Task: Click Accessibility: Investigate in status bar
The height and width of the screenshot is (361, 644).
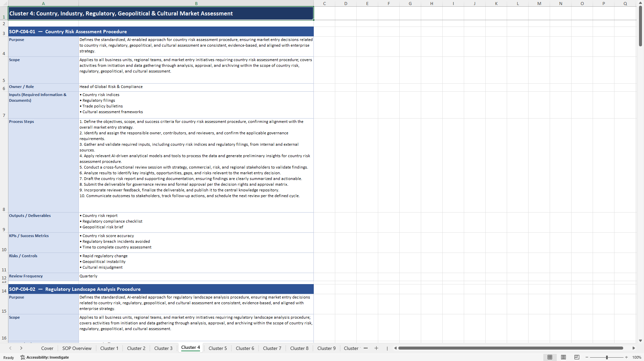Action: tap(45, 357)
